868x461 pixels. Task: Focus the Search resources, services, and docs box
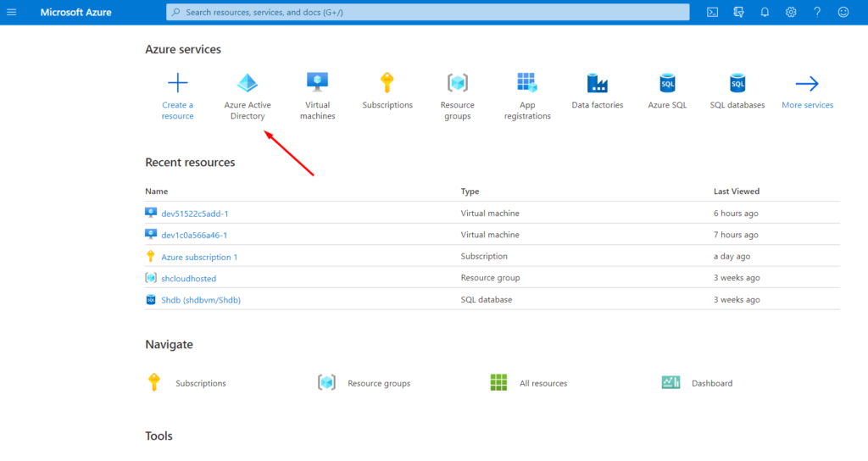[x=428, y=12]
